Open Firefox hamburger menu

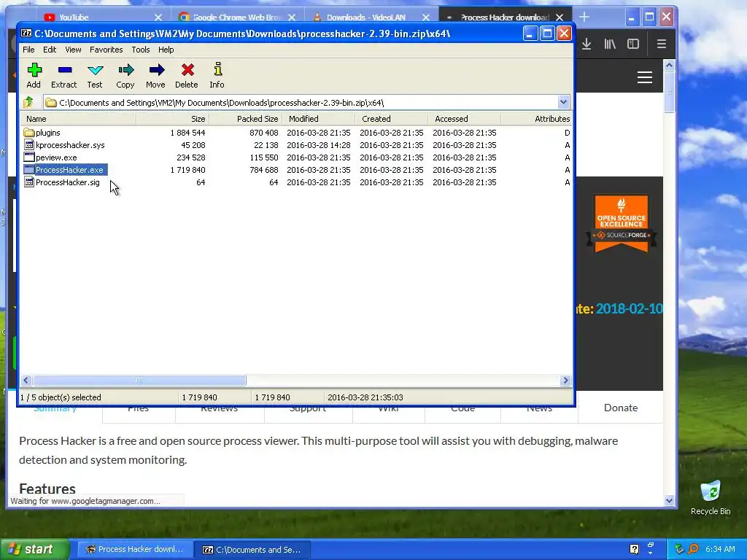click(x=661, y=44)
